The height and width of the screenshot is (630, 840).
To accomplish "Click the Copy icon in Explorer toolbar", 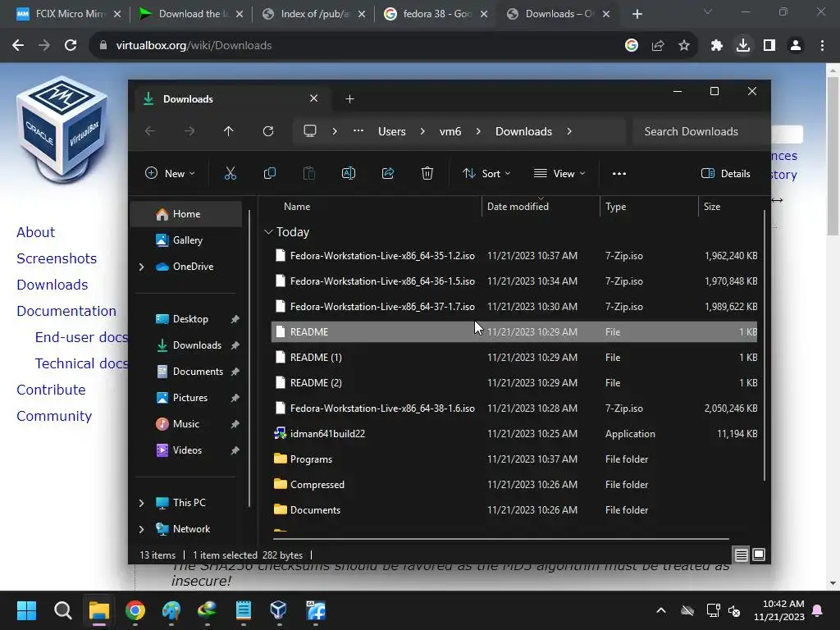I will (269, 173).
